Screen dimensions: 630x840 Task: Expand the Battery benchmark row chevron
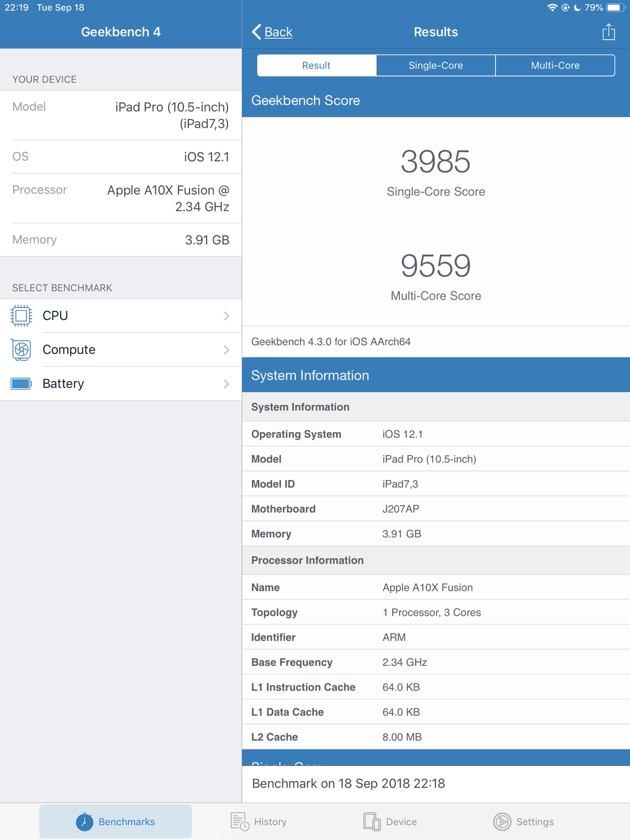pyautogui.click(x=226, y=384)
